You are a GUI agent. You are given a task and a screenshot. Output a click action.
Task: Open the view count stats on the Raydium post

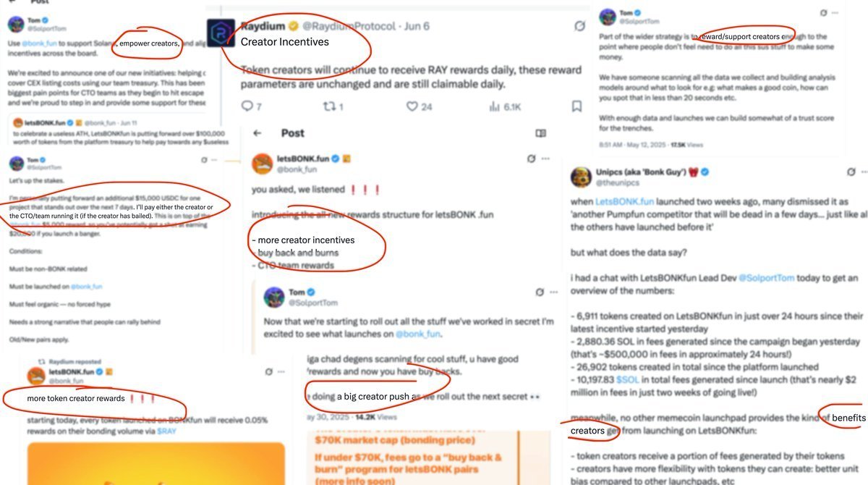(x=495, y=106)
